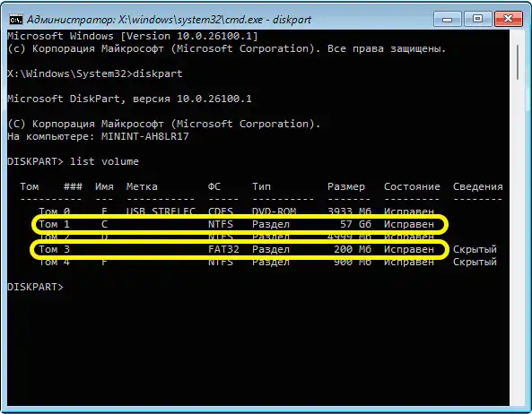Click the '57 Гб' size value

[x=355, y=224]
